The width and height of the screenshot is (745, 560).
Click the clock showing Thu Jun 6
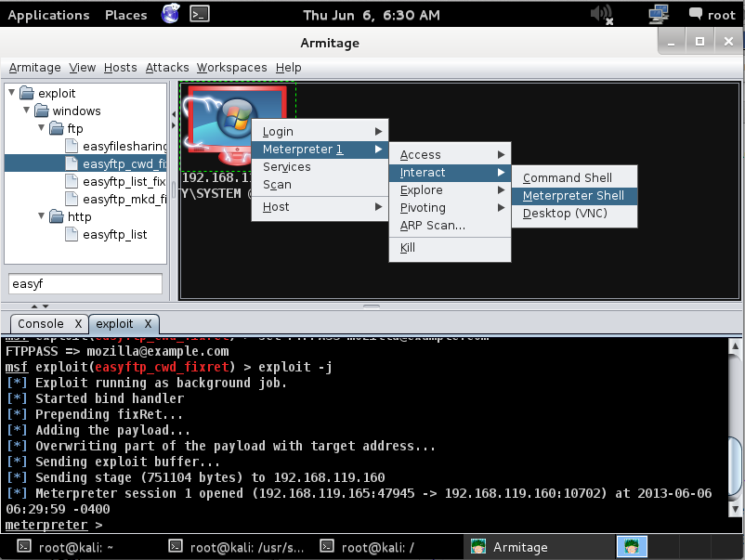[x=372, y=15]
